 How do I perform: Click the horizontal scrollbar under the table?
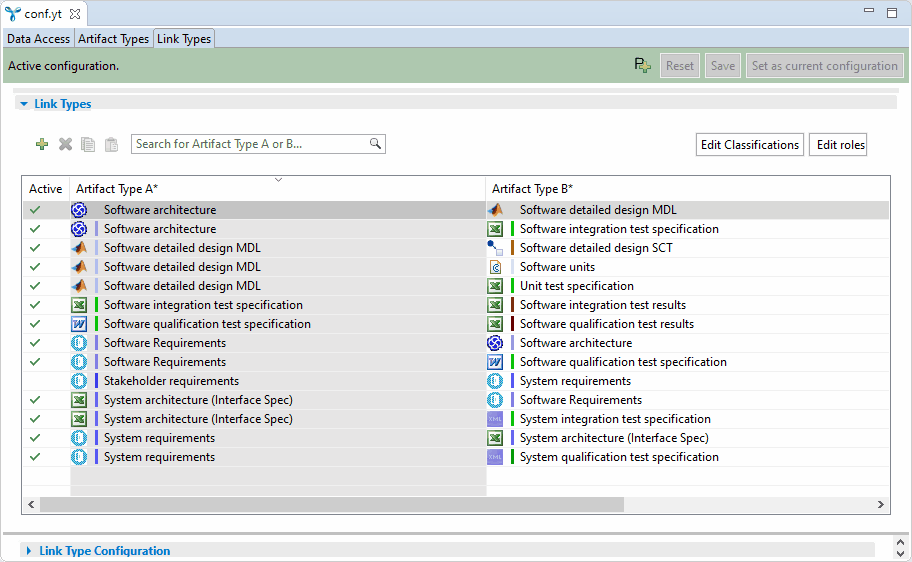point(330,505)
